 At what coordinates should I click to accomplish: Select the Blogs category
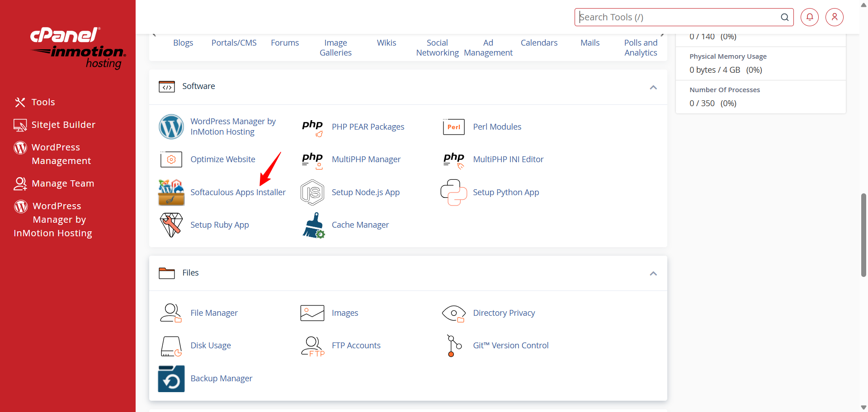[x=183, y=43]
